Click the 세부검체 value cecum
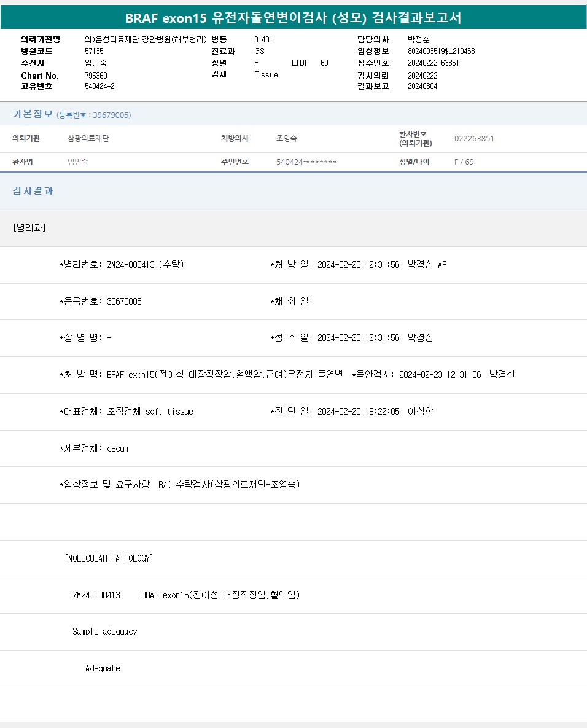 coord(117,448)
